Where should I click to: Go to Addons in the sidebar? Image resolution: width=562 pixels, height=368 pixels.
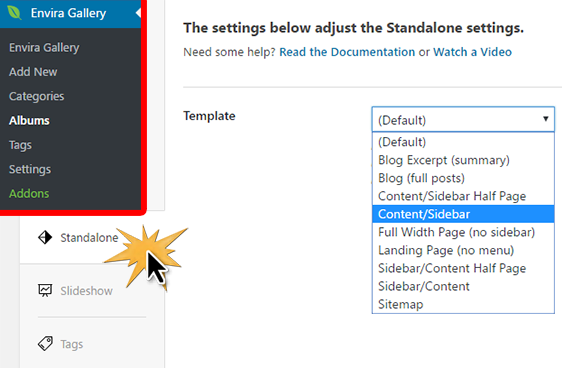(29, 193)
